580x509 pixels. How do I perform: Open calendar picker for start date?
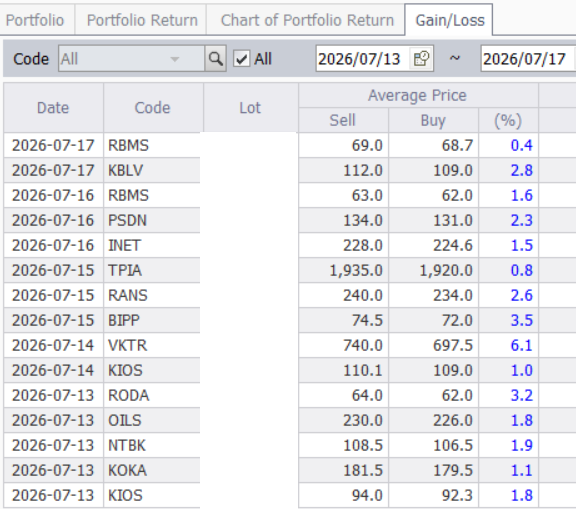tap(421, 59)
